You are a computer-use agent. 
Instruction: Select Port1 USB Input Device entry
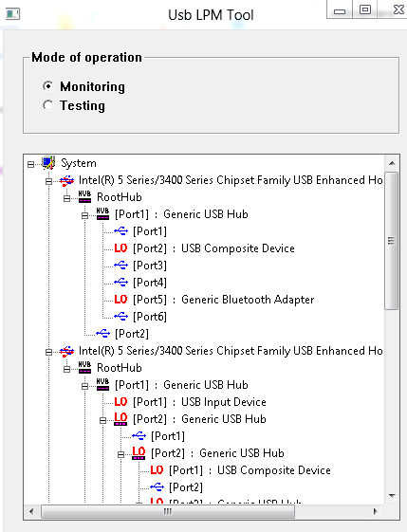pyautogui.click(x=199, y=402)
